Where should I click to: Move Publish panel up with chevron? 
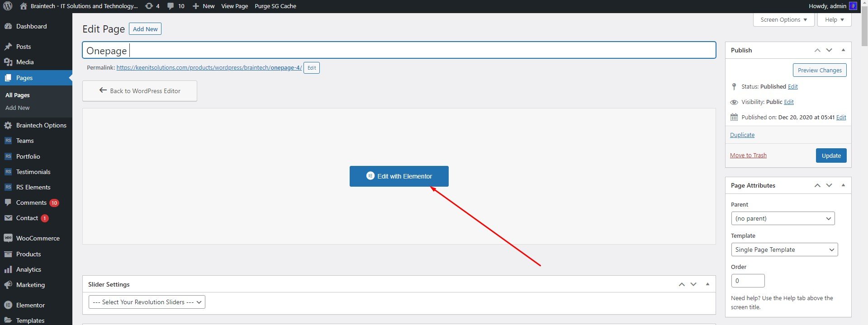coord(817,50)
